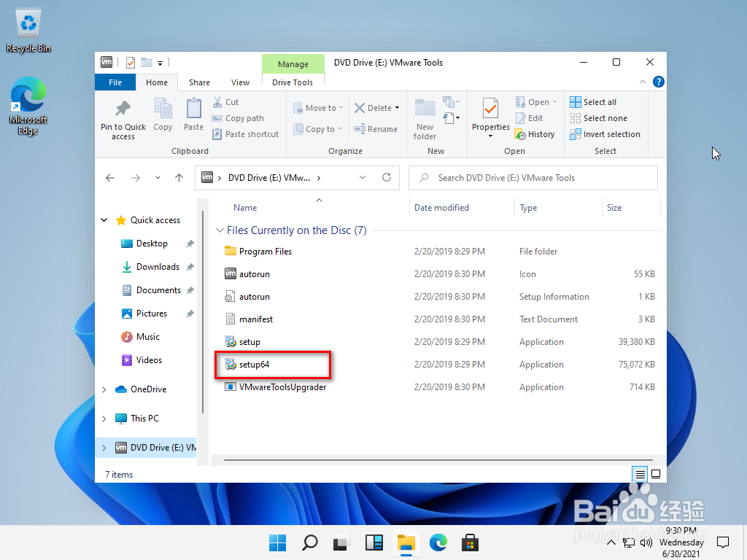The height and width of the screenshot is (560, 747).
Task: Click Paste shortcut command
Action: coord(246,134)
